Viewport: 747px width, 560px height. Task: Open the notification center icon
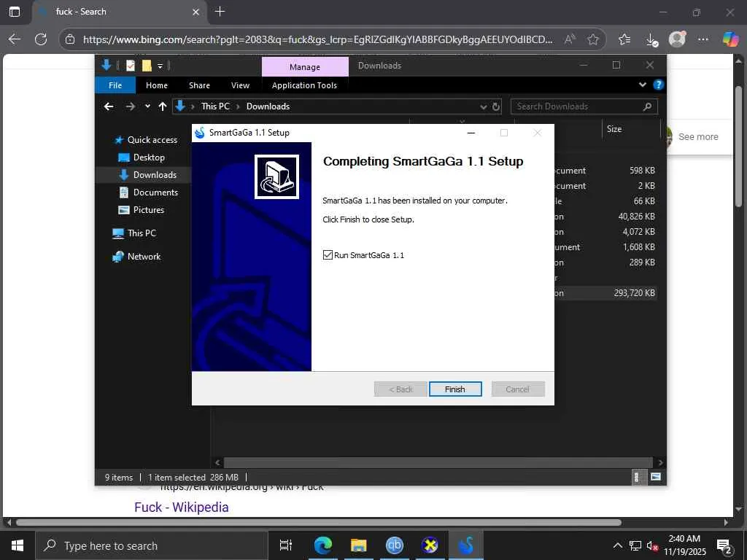point(724,546)
